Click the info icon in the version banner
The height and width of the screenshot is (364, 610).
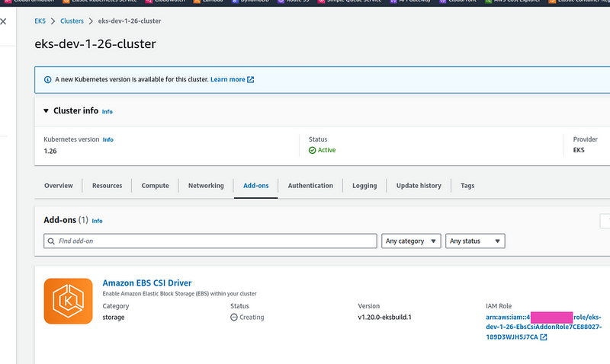tap(47, 79)
